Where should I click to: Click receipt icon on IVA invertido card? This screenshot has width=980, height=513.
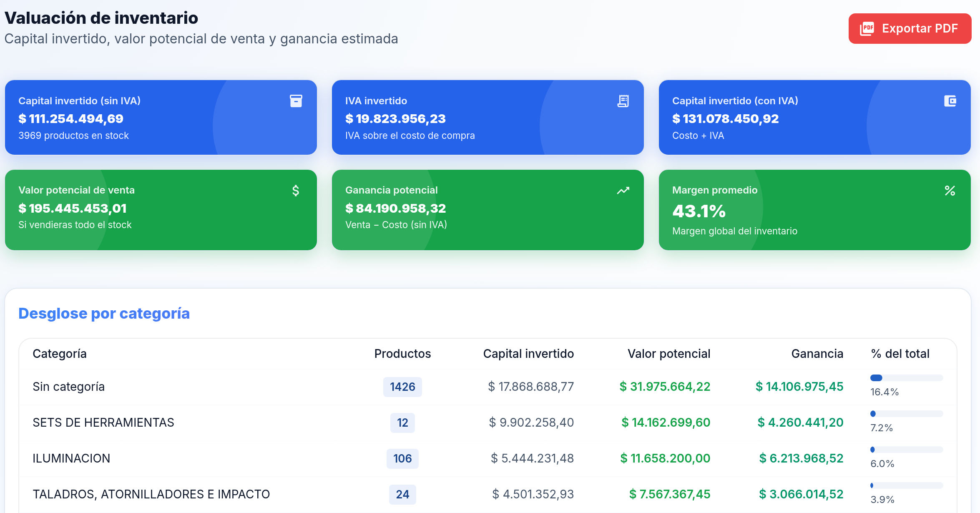coord(623,101)
